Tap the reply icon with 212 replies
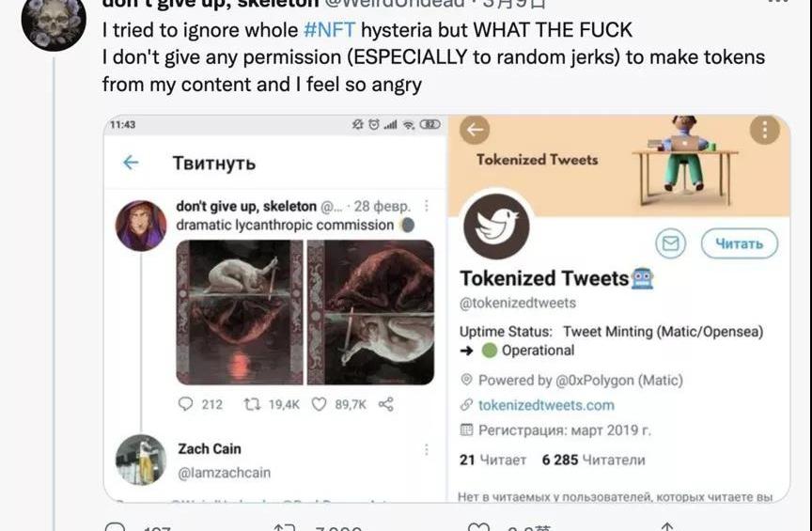812x531 pixels. [185, 404]
